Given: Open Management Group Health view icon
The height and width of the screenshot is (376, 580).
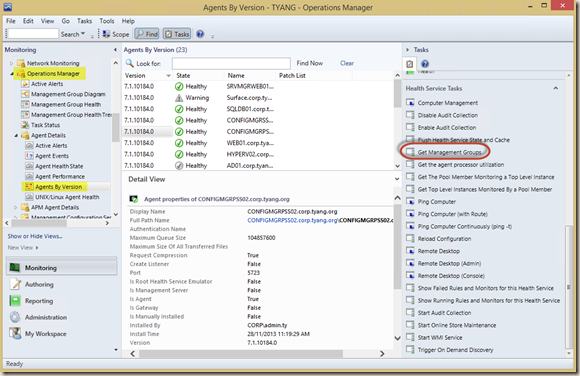Looking at the screenshot, I should (25, 104).
